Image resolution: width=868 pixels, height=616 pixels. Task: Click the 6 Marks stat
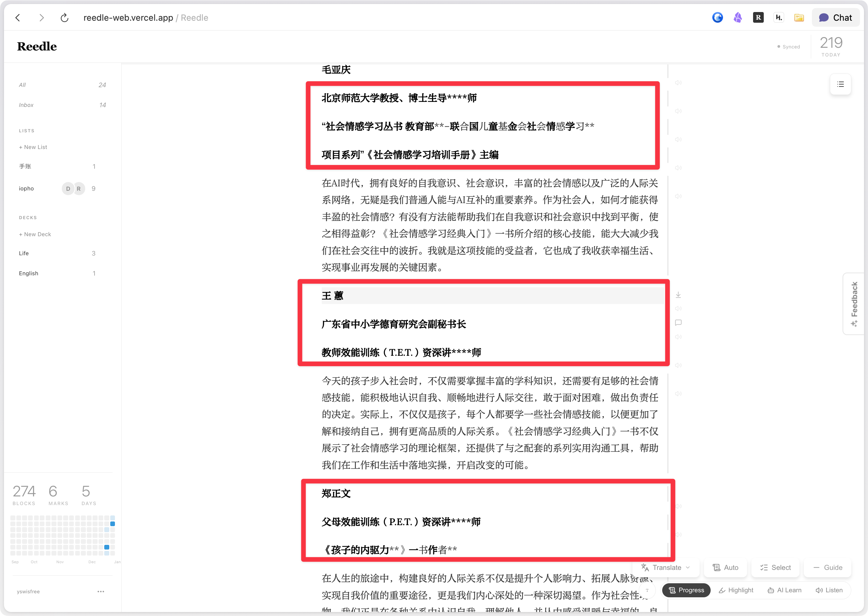coord(58,495)
